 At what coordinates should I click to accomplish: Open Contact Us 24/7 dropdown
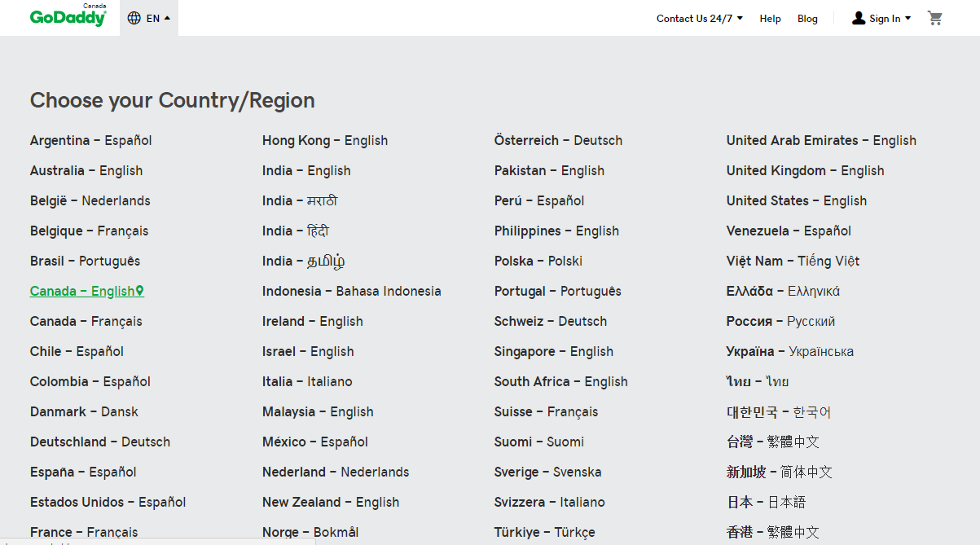click(x=700, y=18)
